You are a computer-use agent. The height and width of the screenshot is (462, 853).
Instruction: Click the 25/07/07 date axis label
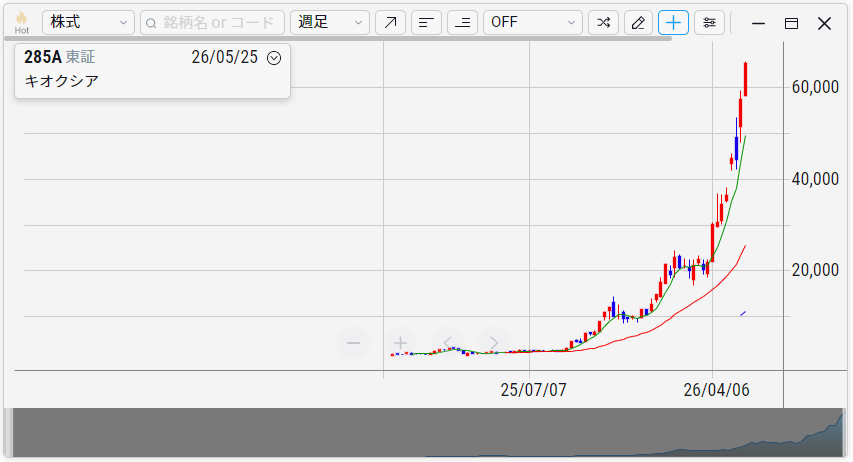tap(533, 390)
